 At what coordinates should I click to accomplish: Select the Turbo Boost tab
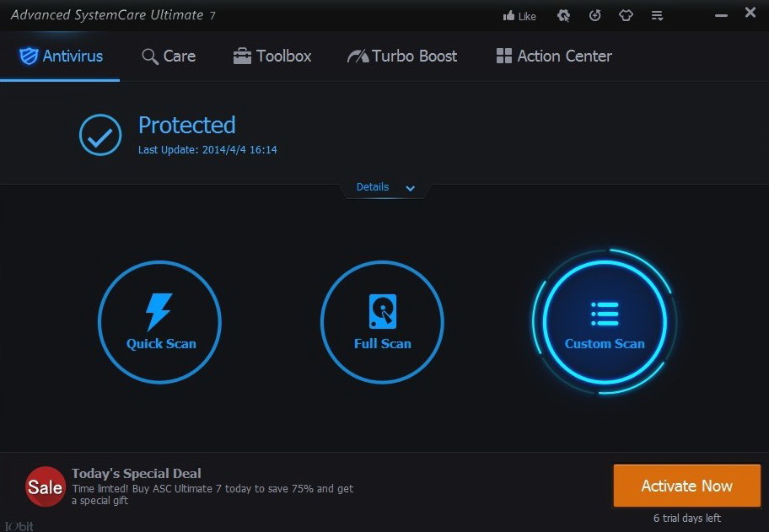point(402,56)
